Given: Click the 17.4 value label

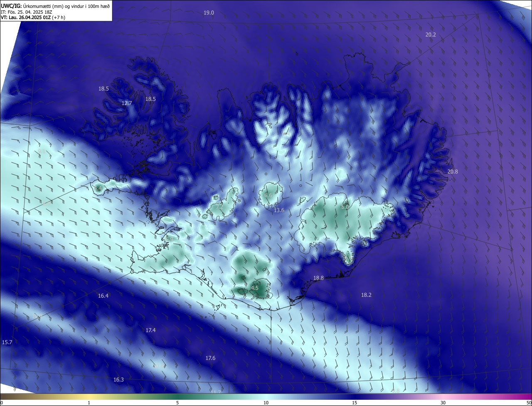Looking at the screenshot, I should (150, 330).
